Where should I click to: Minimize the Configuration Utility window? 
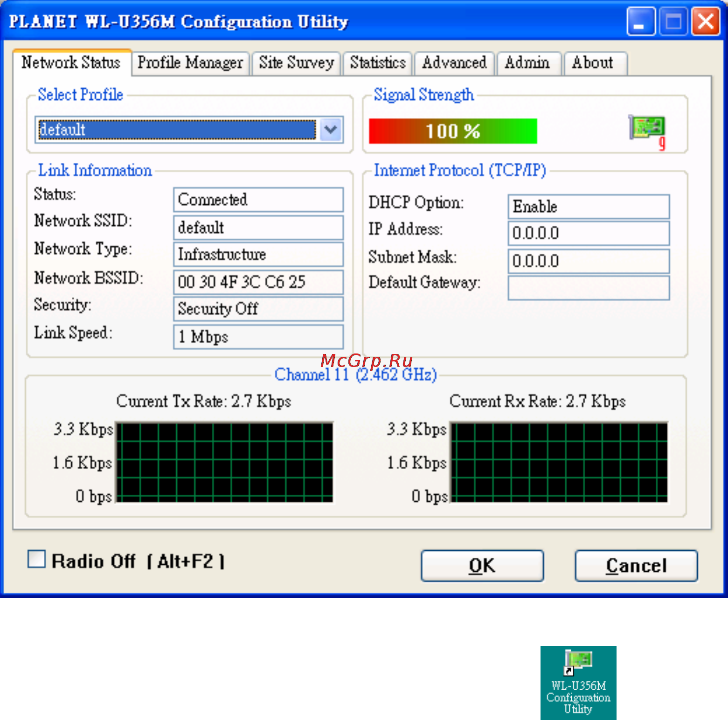pyautogui.click(x=641, y=21)
